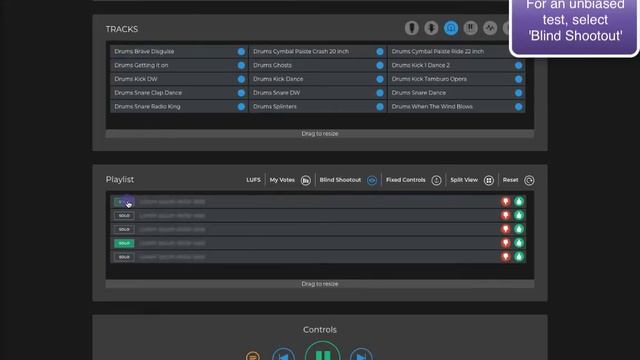Click the Reset circular arrow icon

point(529,180)
